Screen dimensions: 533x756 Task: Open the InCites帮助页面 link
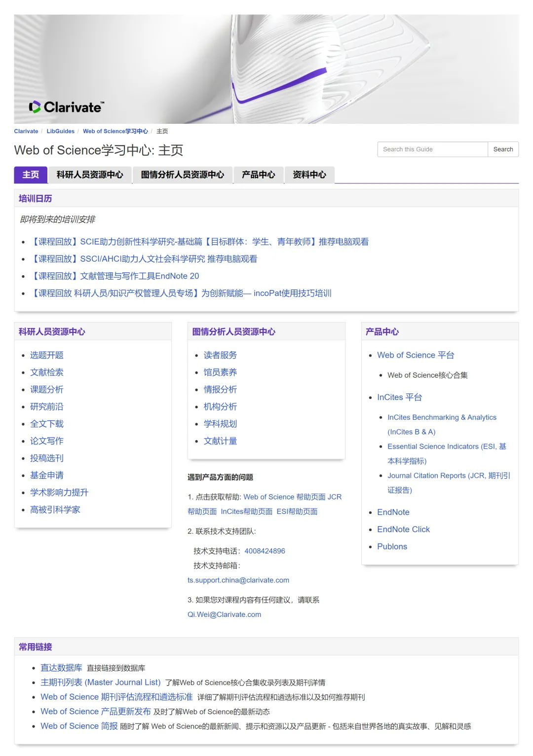[246, 512]
